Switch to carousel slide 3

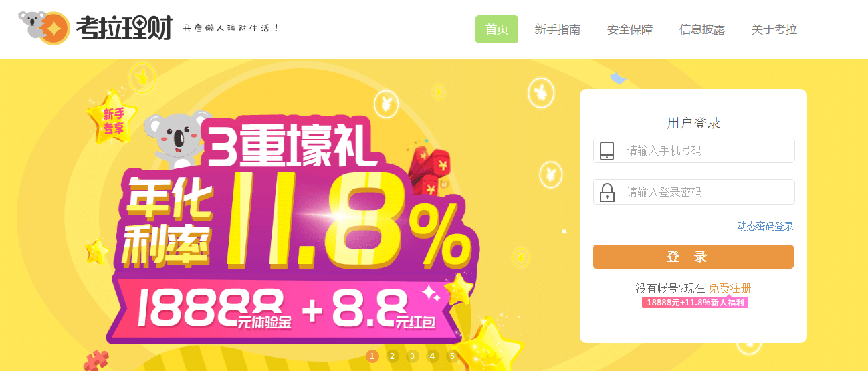click(413, 356)
